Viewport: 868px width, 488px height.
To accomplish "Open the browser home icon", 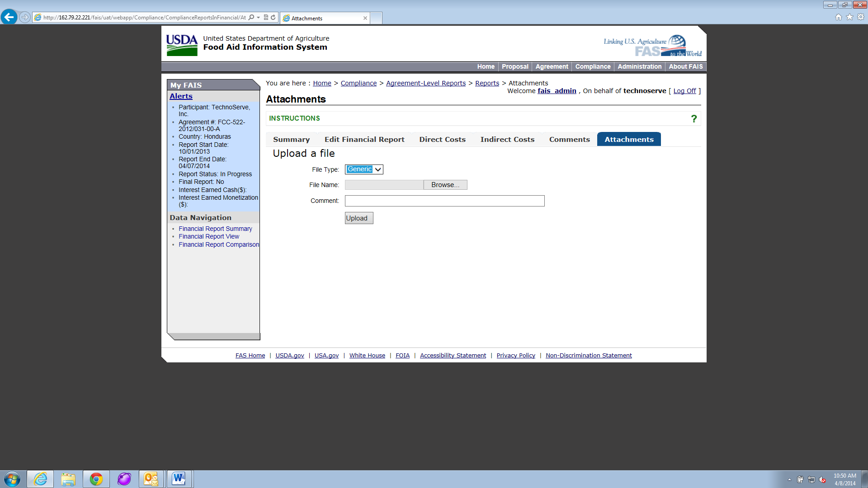I will click(x=839, y=17).
